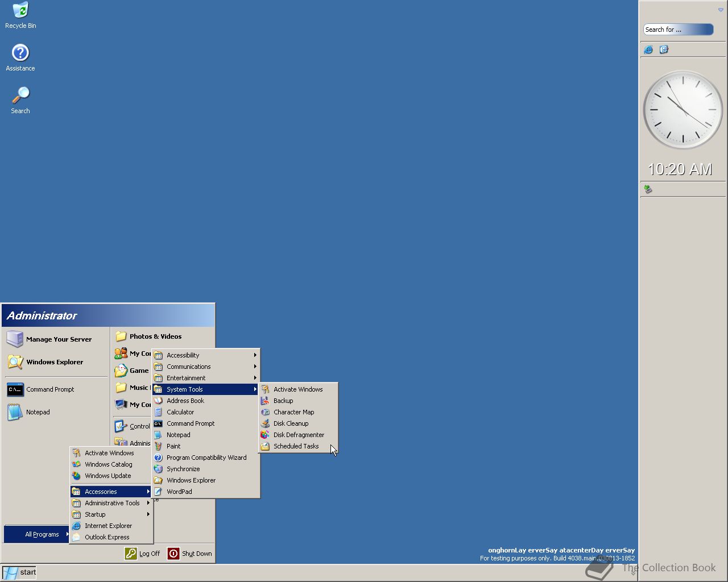Screen dimensions: 728x582
Task: Launch Notepad from recent programs list
Action: (x=55, y=412)
